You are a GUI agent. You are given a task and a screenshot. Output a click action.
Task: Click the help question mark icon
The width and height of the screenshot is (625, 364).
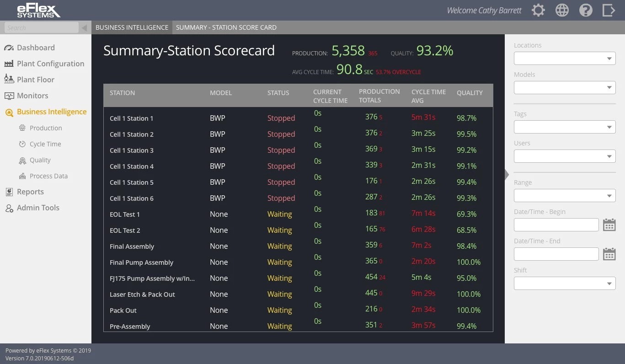pos(586,10)
